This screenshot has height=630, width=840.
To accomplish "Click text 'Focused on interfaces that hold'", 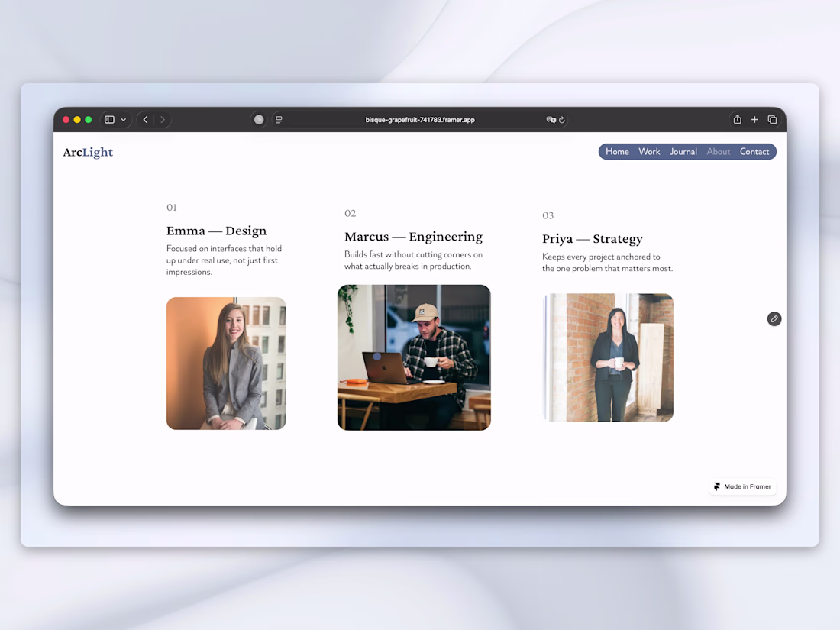I will tap(224, 249).
